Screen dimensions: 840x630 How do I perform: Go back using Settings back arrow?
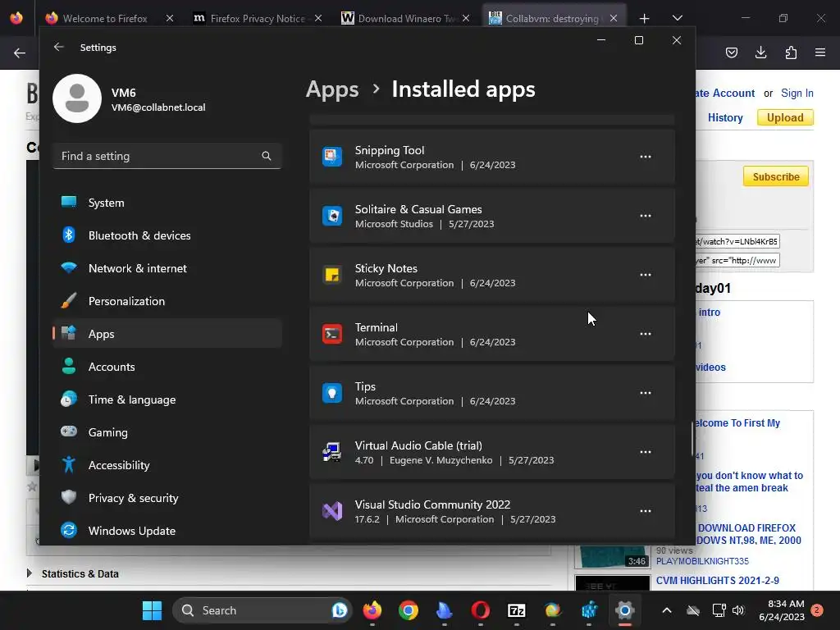click(x=59, y=47)
